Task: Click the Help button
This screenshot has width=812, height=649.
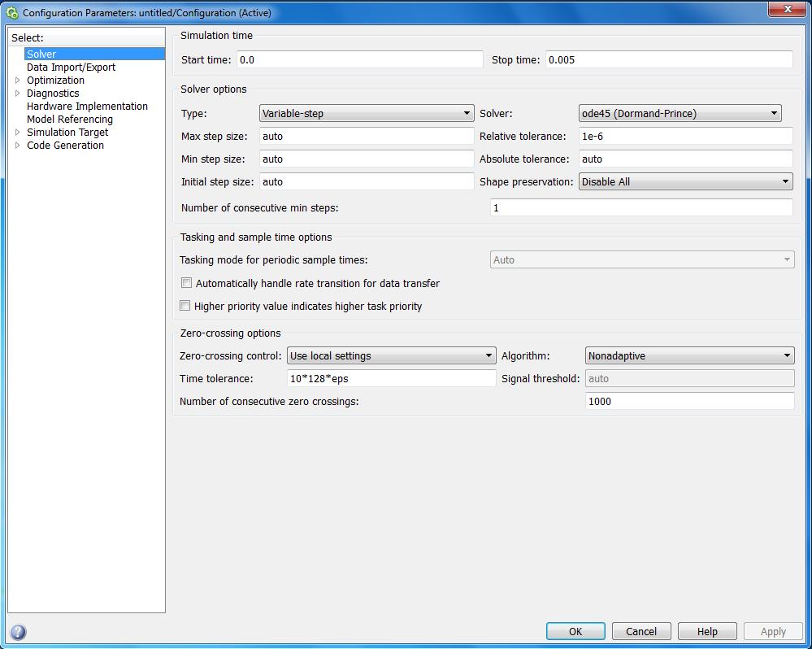Action: (707, 631)
